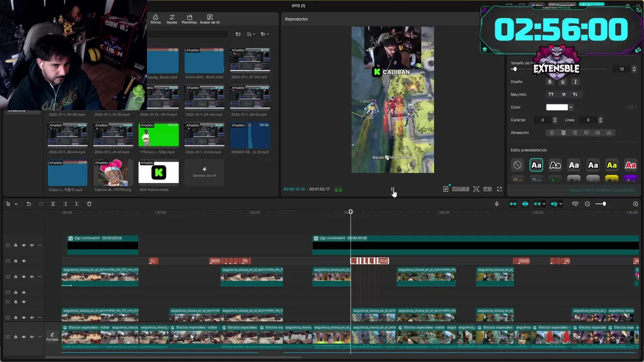Apply bold text style
Viewport: 644px width, 362px height.
(x=549, y=81)
